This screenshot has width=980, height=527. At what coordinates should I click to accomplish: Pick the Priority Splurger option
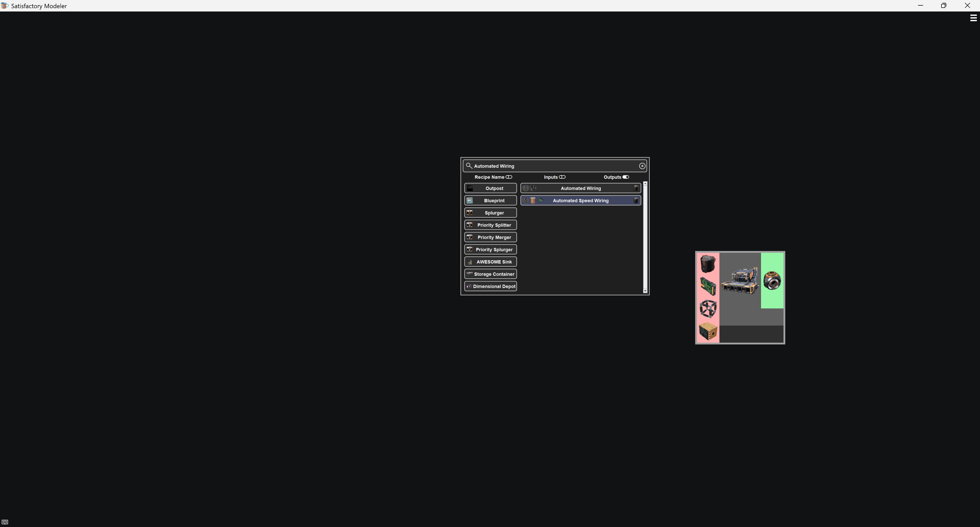pos(490,250)
